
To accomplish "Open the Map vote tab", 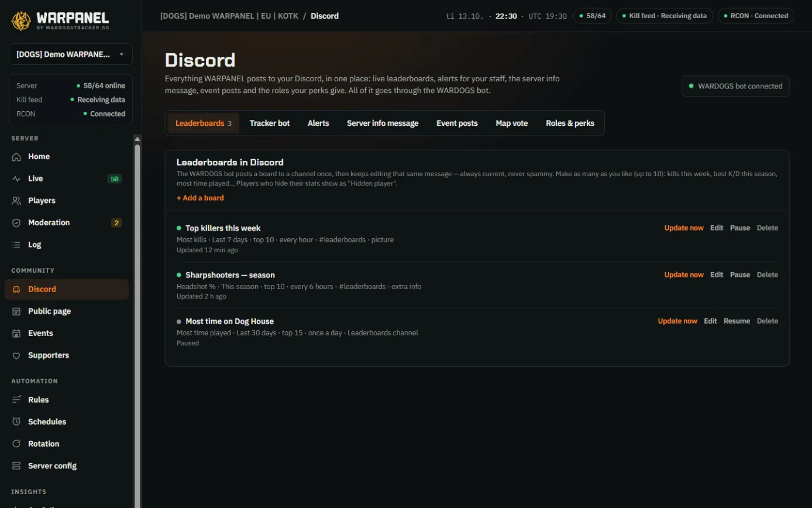I will point(512,123).
